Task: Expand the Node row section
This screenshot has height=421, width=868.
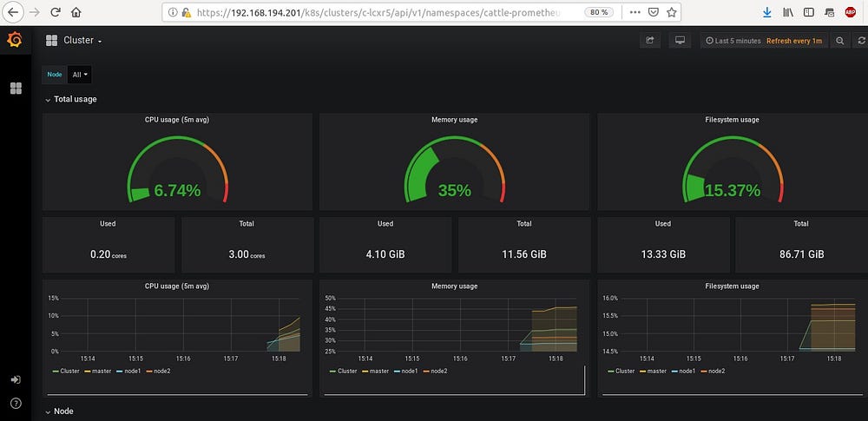Action: 59,411
